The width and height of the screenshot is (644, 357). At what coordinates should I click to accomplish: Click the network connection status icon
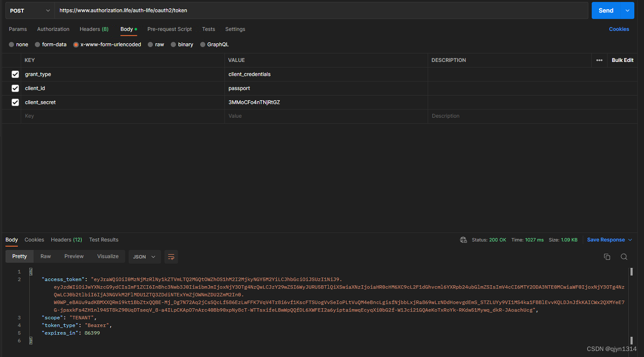coord(463,239)
